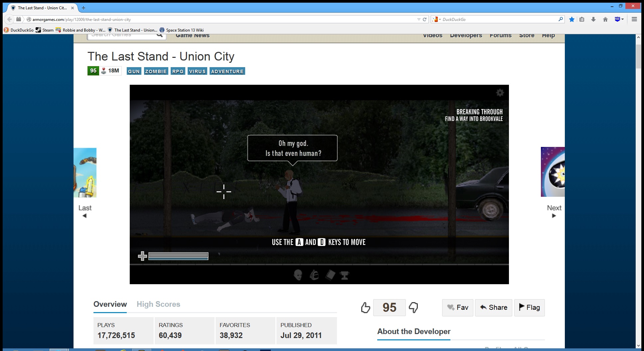
Task: Open the journal book icon
Action: (330, 275)
